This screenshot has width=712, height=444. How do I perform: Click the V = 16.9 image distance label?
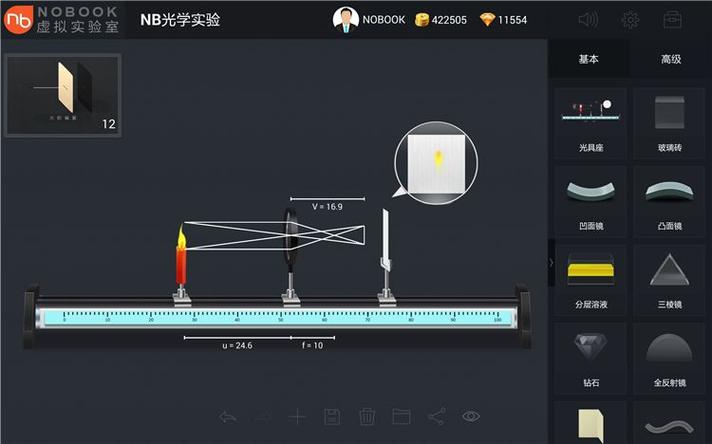coord(327,207)
